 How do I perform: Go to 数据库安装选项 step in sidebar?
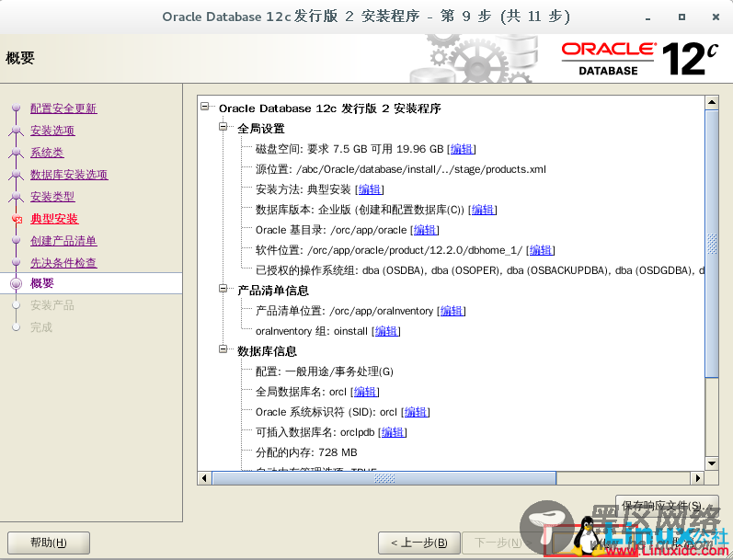point(69,175)
